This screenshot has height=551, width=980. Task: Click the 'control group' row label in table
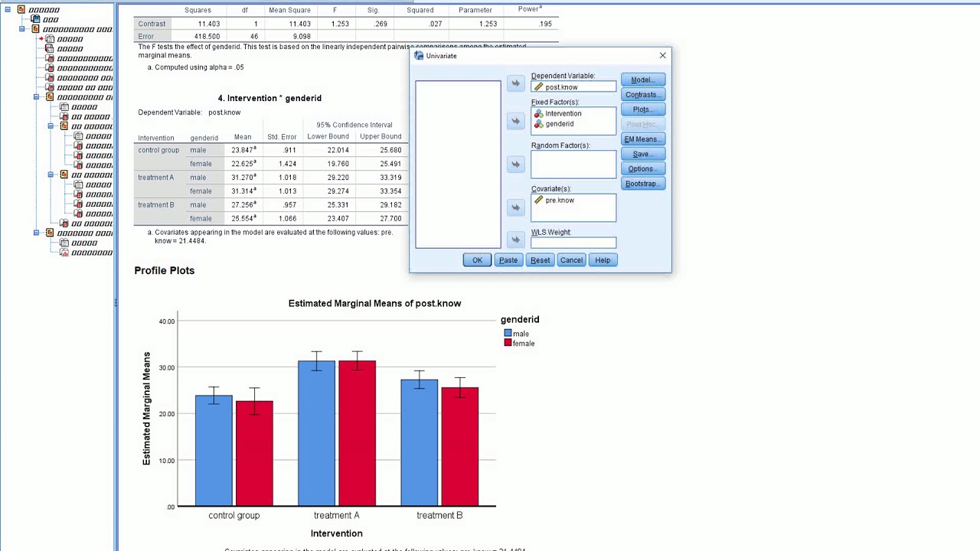coord(158,150)
